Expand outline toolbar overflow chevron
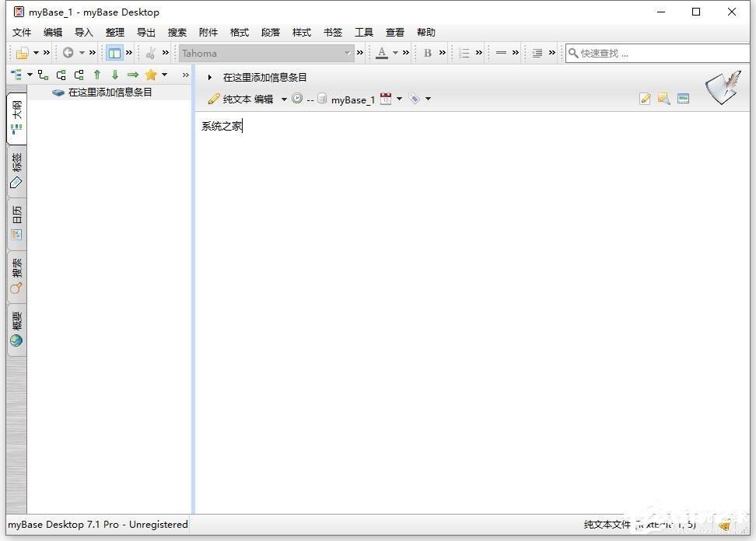 point(186,75)
